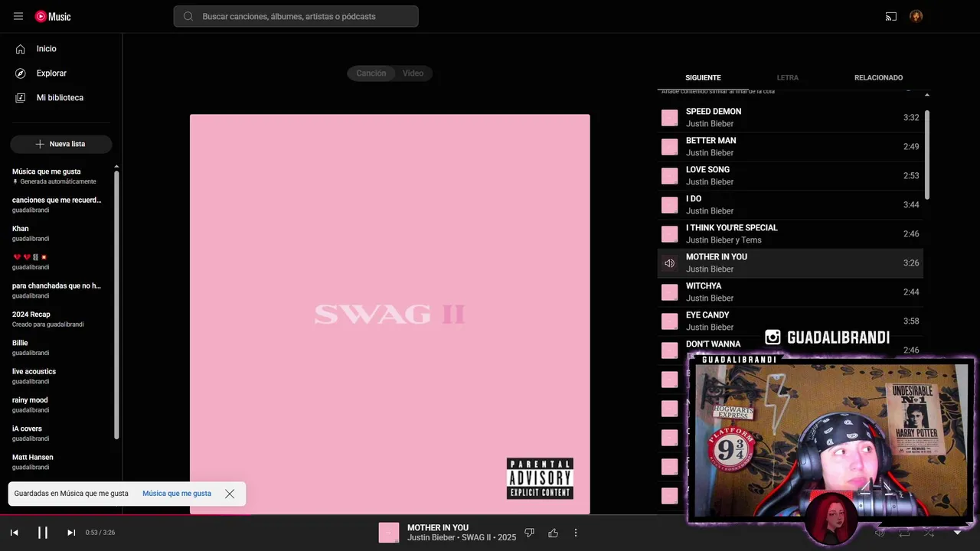Open the hamburger guide menu
The image size is (980, 551).
[x=18, y=16]
